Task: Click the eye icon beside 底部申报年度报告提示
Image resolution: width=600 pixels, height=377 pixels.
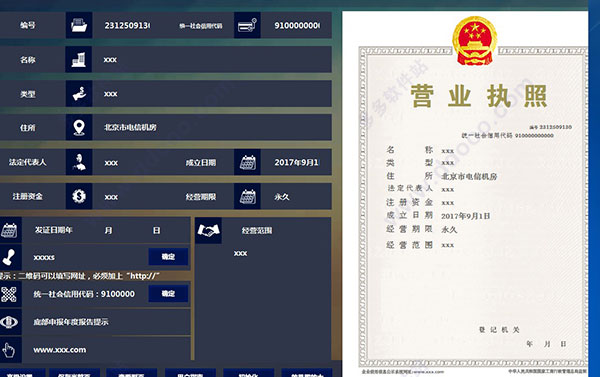Action: pos(9,322)
